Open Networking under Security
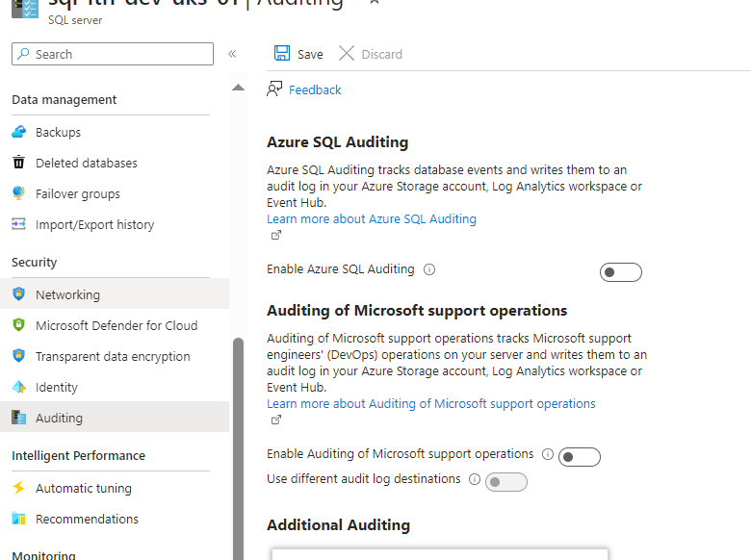The width and height of the screenshot is (751, 560). [x=115, y=294]
